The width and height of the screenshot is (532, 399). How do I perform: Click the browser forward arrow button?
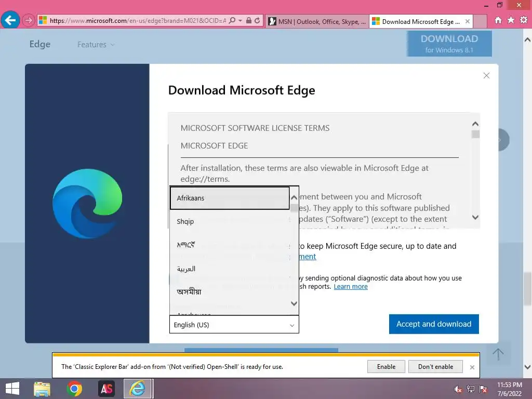pos(28,20)
